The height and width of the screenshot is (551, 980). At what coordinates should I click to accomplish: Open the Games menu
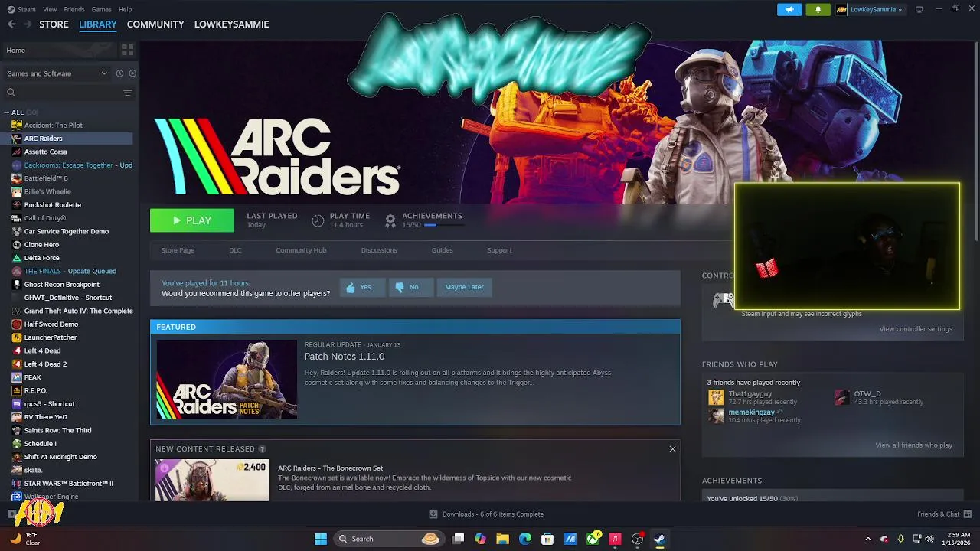tap(101, 9)
